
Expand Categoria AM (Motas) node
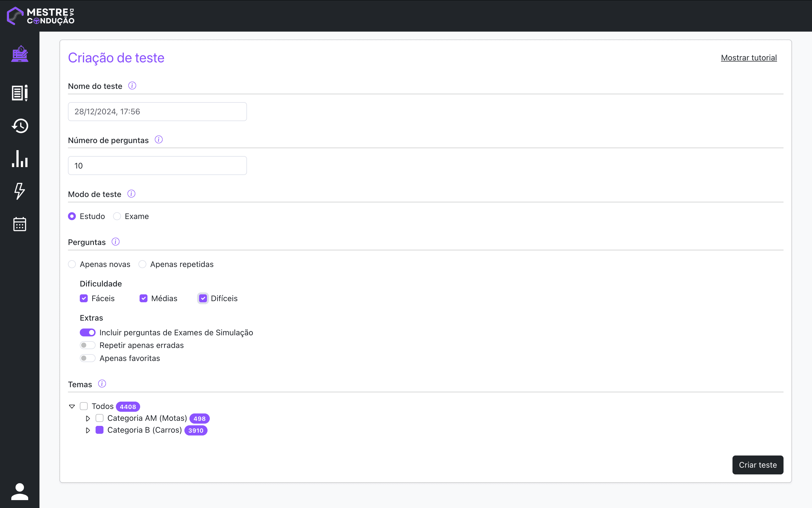click(x=88, y=418)
